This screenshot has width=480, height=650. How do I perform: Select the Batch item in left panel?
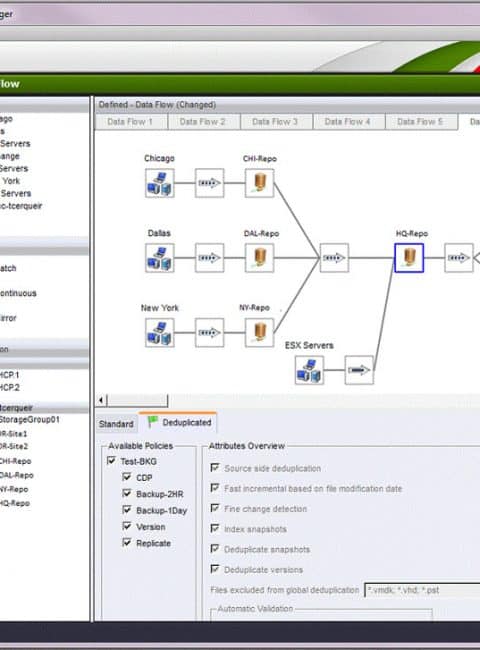point(8,268)
